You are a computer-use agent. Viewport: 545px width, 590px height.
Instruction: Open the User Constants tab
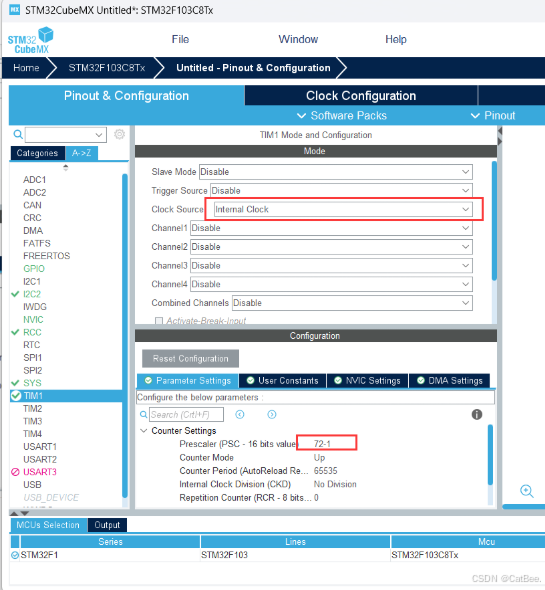[283, 381]
